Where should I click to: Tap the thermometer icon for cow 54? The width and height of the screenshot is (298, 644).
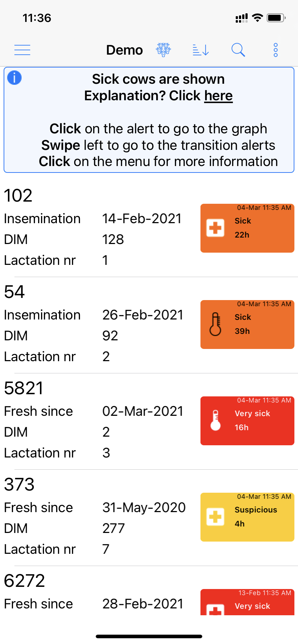tap(215, 324)
